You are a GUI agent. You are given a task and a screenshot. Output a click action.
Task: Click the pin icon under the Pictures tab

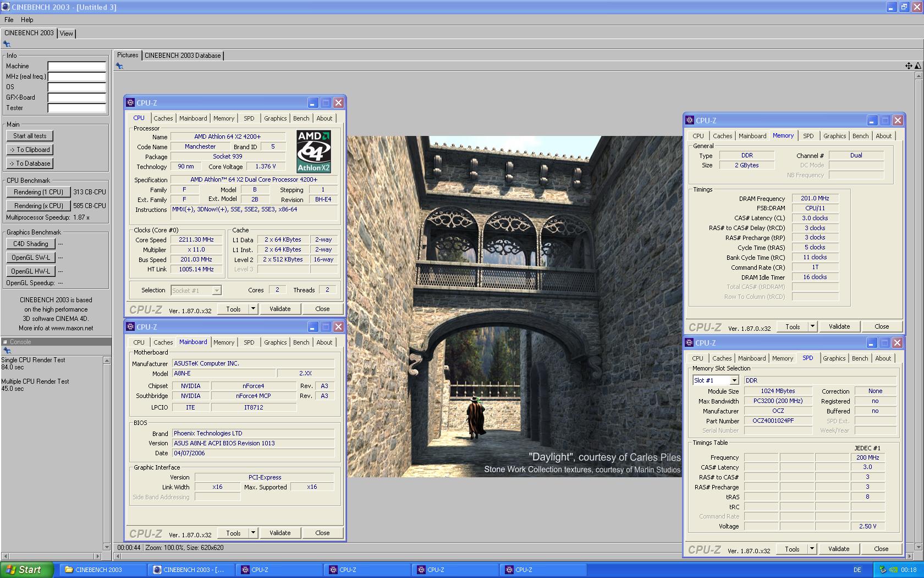119,66
